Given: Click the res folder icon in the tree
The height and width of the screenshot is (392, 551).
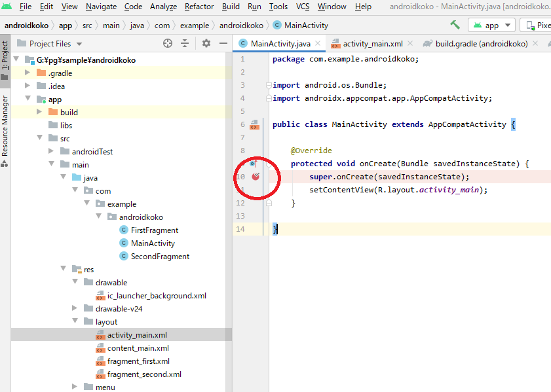Looking at the screenshot, I should pos(77,269).
